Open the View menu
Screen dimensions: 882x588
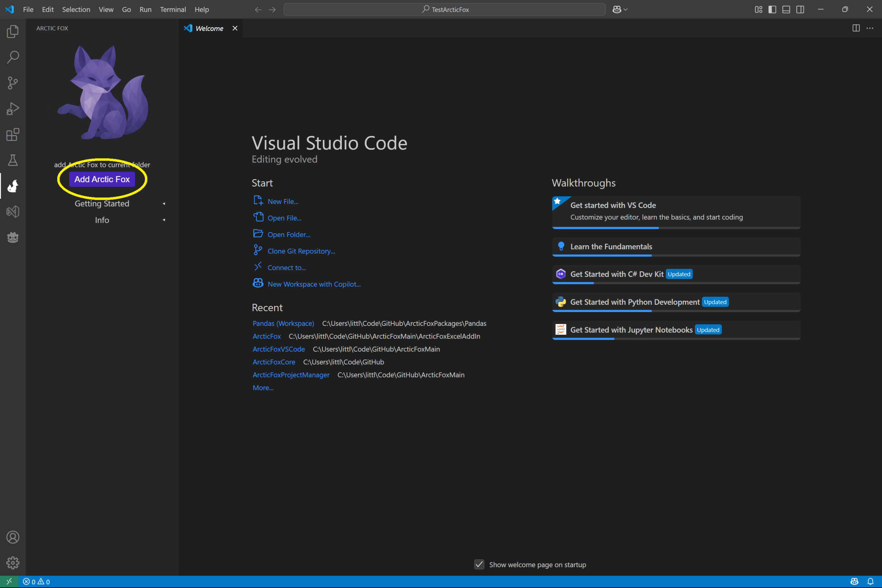tap(106, 9)
